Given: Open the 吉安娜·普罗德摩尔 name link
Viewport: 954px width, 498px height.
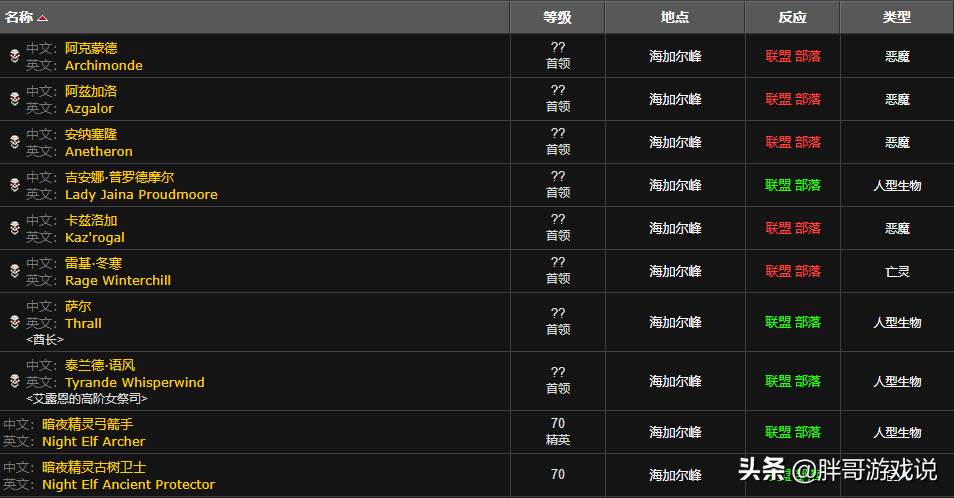Looking at the screenshot, I should [x=120, y=178].
